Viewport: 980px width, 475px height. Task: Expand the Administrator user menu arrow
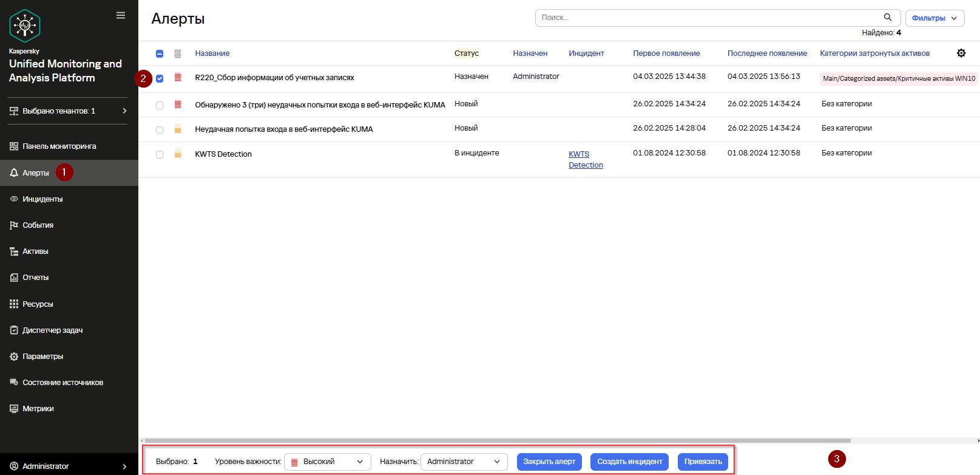[x=124, y=466]
